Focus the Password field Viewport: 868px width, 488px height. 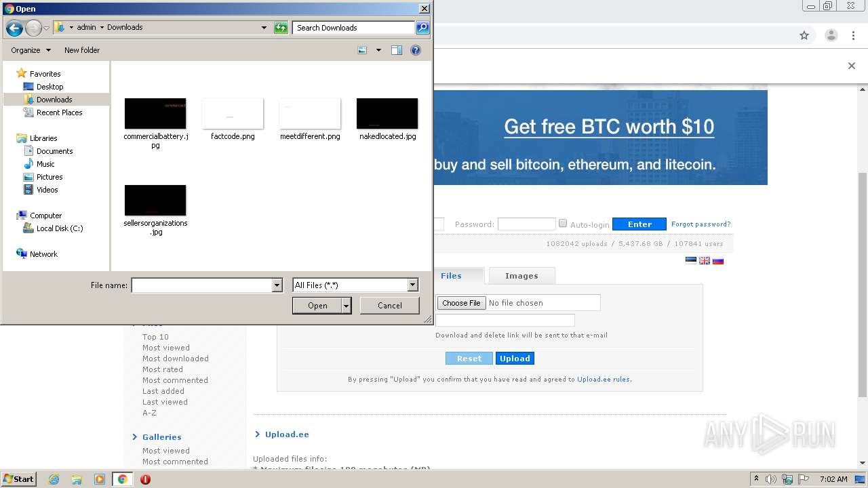tap(527, 224)
